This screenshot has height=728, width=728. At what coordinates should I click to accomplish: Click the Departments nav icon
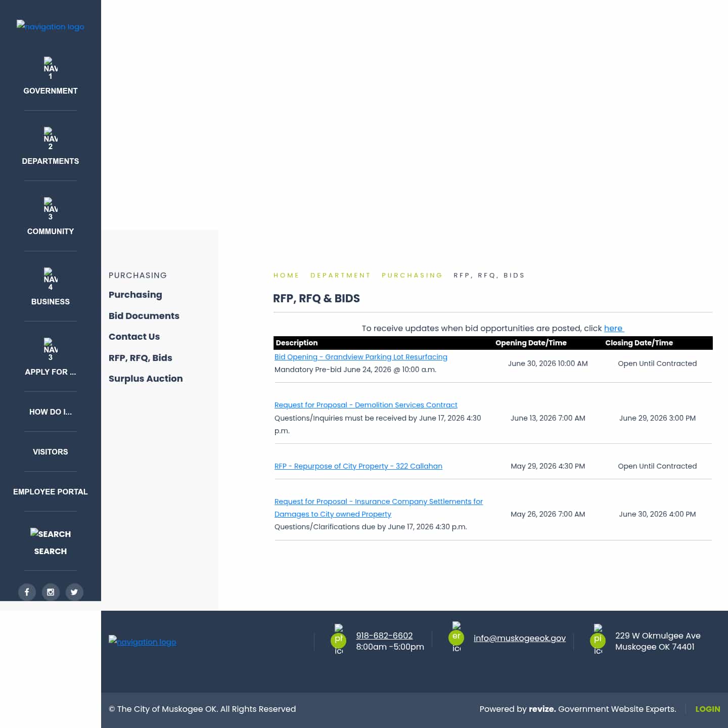(51, 139)
